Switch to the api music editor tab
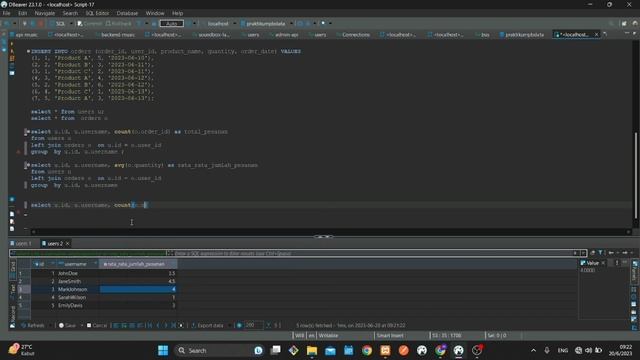 (x=24, y=35)
